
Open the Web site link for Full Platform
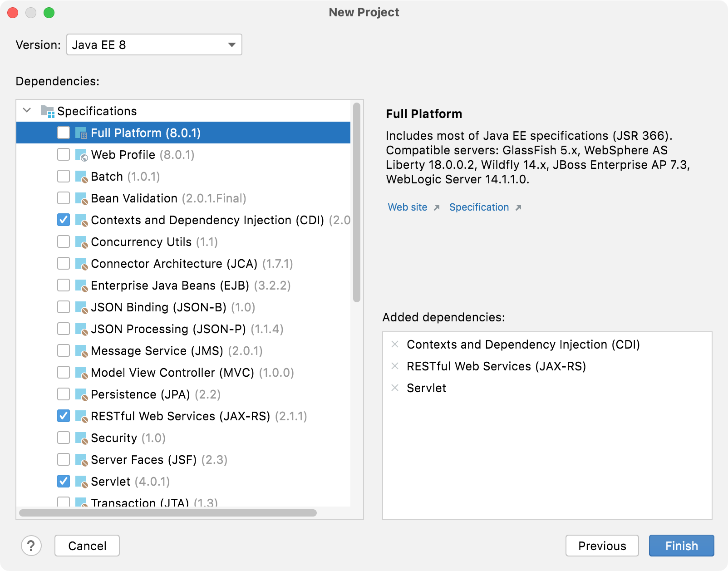[x=407, y=207]
